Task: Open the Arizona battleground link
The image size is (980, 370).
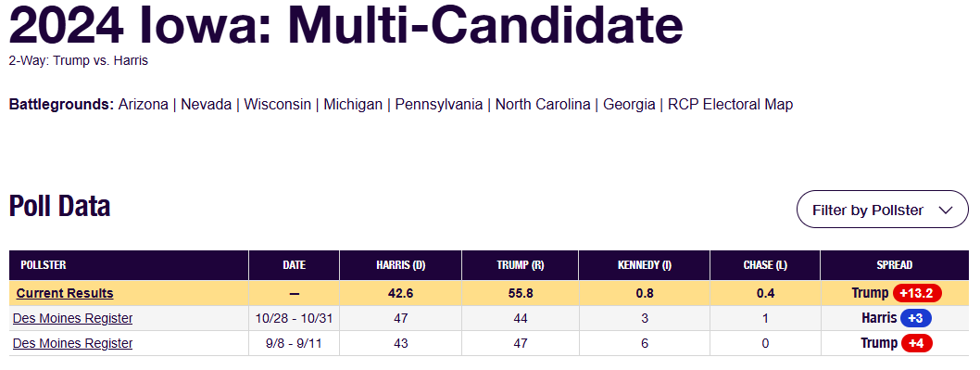Action: [x=144, y=105]
